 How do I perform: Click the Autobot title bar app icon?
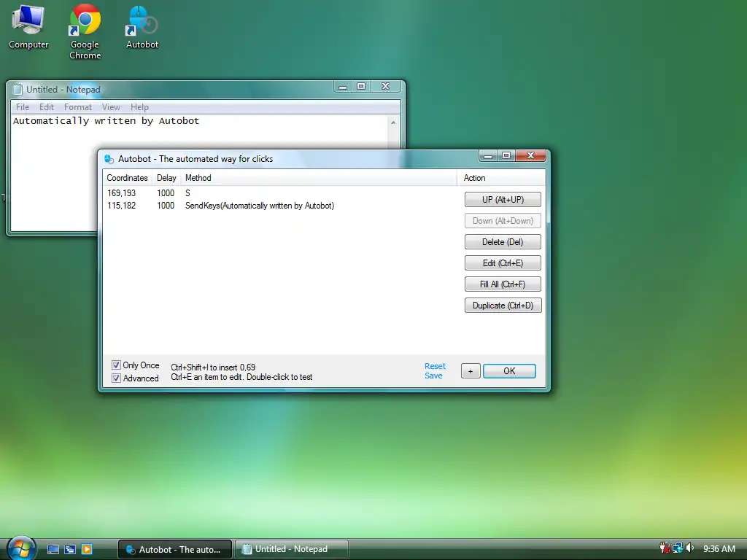tap(109, 159)
